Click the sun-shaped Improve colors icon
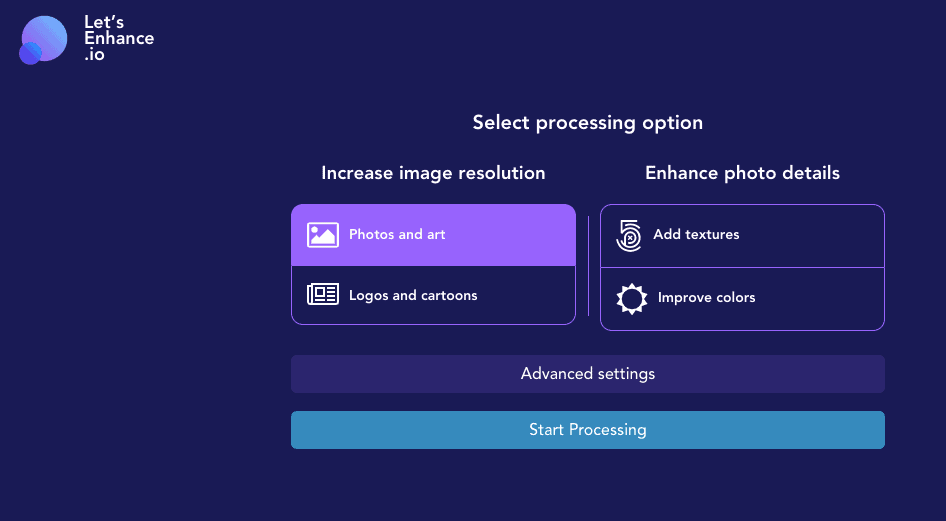The image size is (946, 521). (x=632, y=298)
